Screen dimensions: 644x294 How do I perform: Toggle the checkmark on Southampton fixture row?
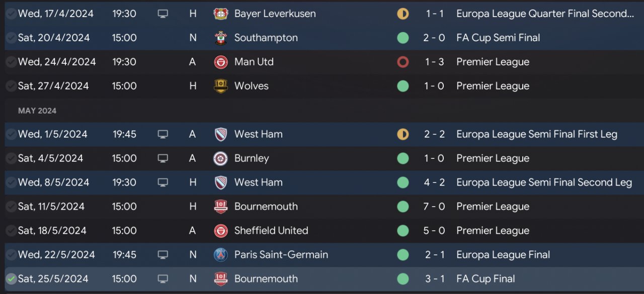(11, 38)
